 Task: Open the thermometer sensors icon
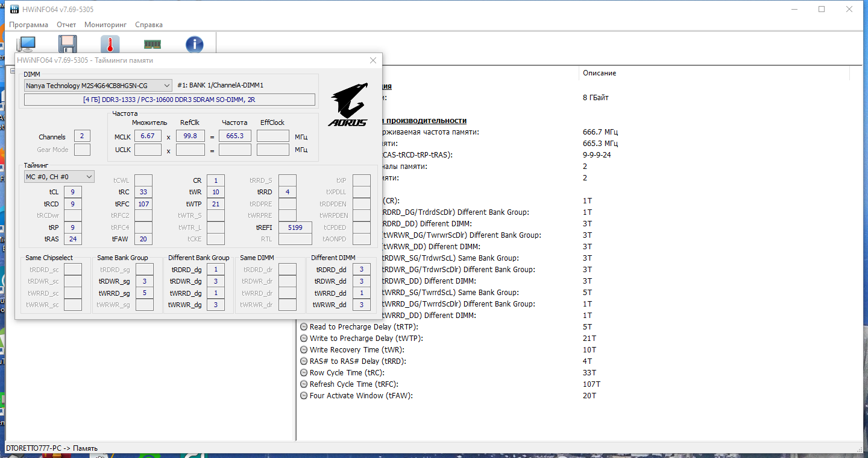110,44
